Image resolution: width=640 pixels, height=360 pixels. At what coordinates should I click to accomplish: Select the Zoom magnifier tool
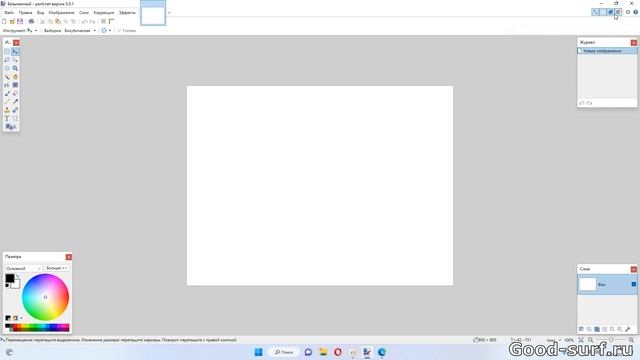point(15,69)
